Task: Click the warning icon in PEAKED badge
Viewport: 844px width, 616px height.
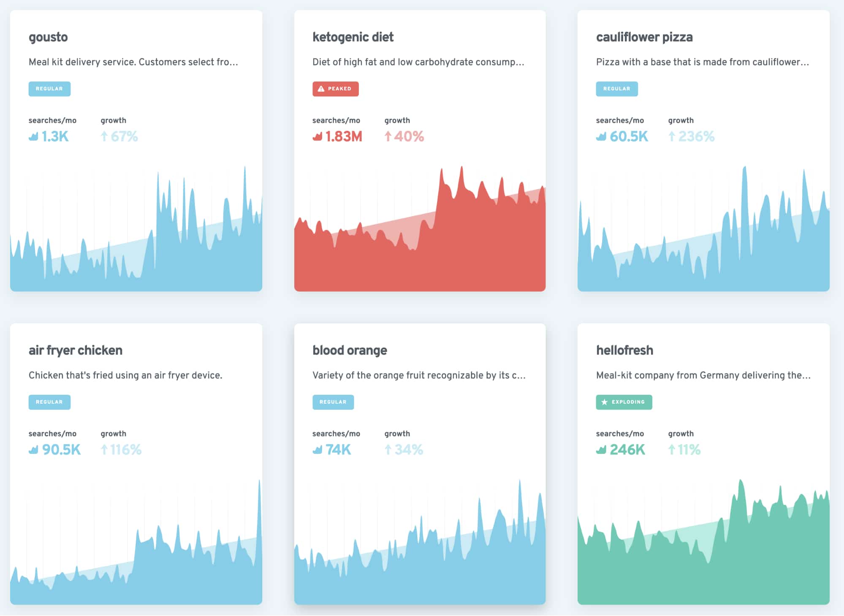Action: 321,89
